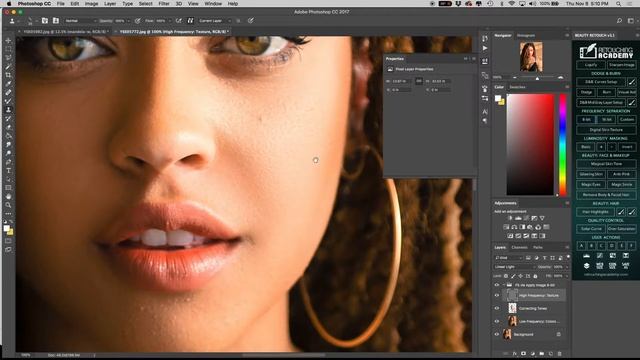Select the Lasso tool
This screenshot has height=360, width=640.
[8, 58]
